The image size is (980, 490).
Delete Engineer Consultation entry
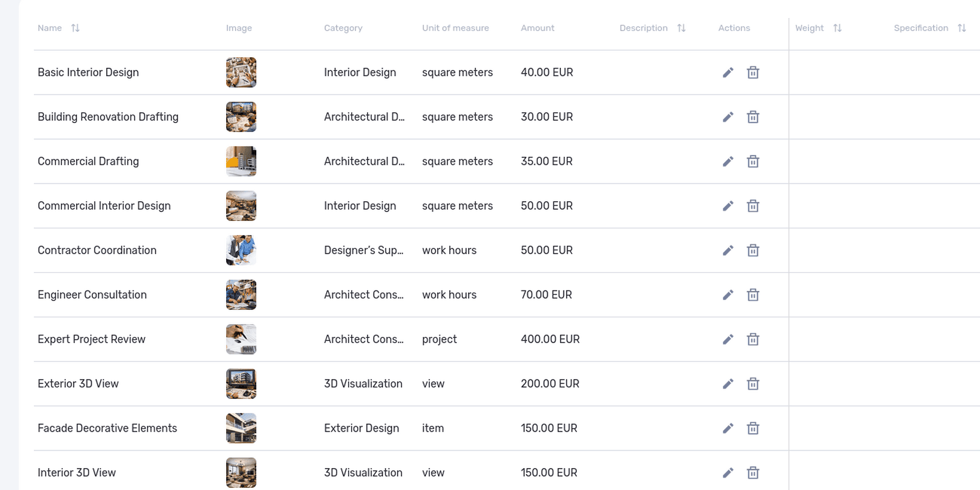(x=753, y=295)
